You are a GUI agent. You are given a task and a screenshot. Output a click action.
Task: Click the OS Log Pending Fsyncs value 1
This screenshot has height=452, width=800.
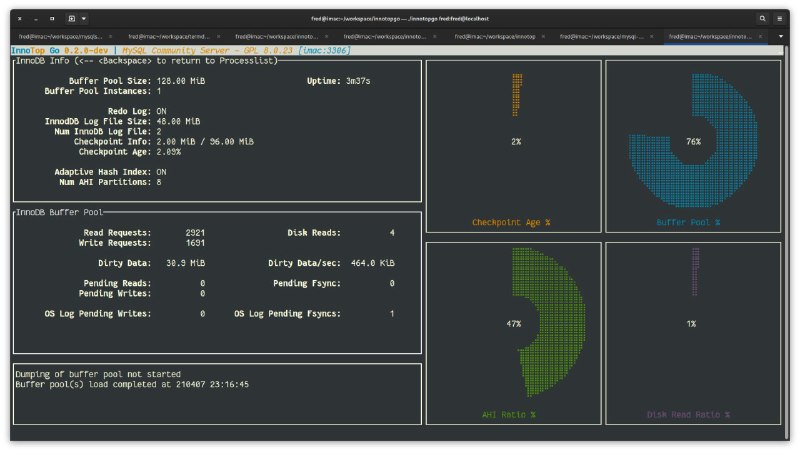tap(392, 313)
